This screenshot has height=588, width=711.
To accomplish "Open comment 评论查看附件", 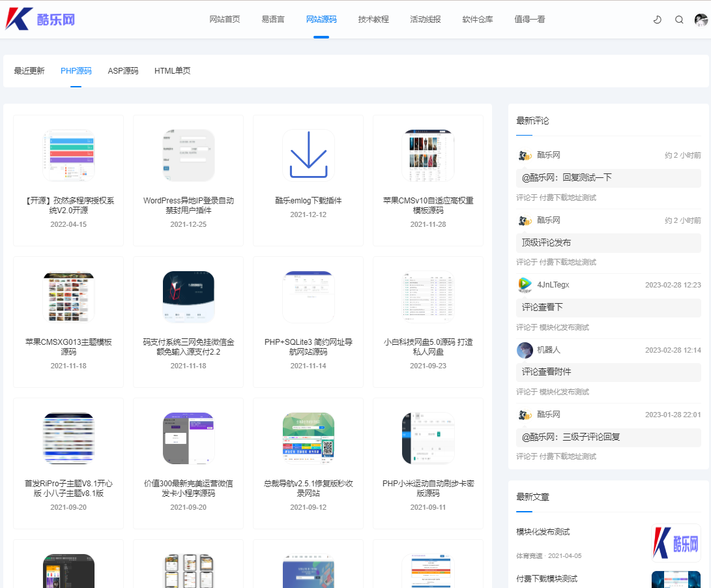I will click(609, 372).
